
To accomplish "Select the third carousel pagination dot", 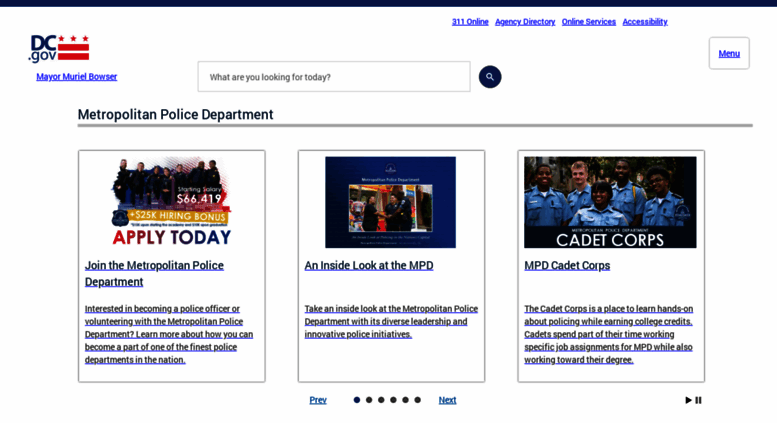I will [381, 400].
